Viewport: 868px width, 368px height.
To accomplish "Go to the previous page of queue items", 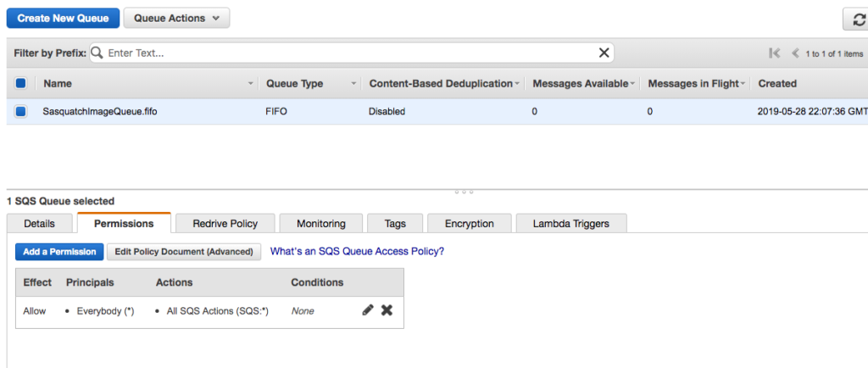I will 795,53.
